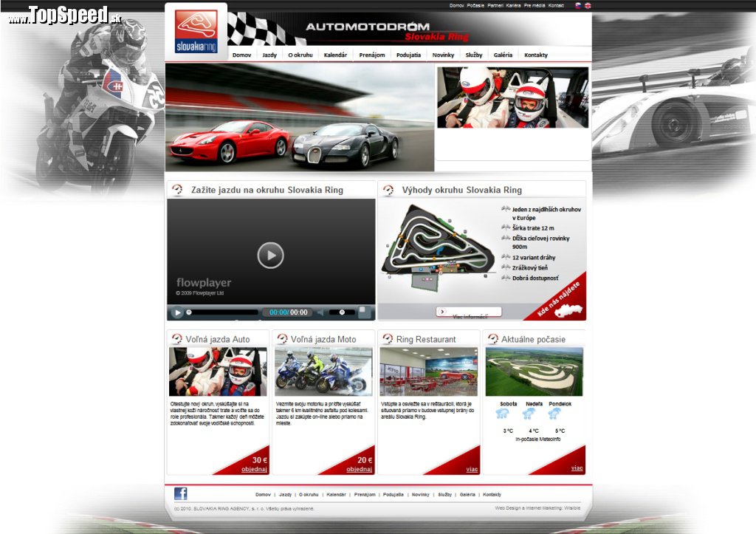Image resolution: width=756 pixels, height=534 pixels.
Task: Click viac in the Aktuálne počasie card
Action: [x=577, y=468]
